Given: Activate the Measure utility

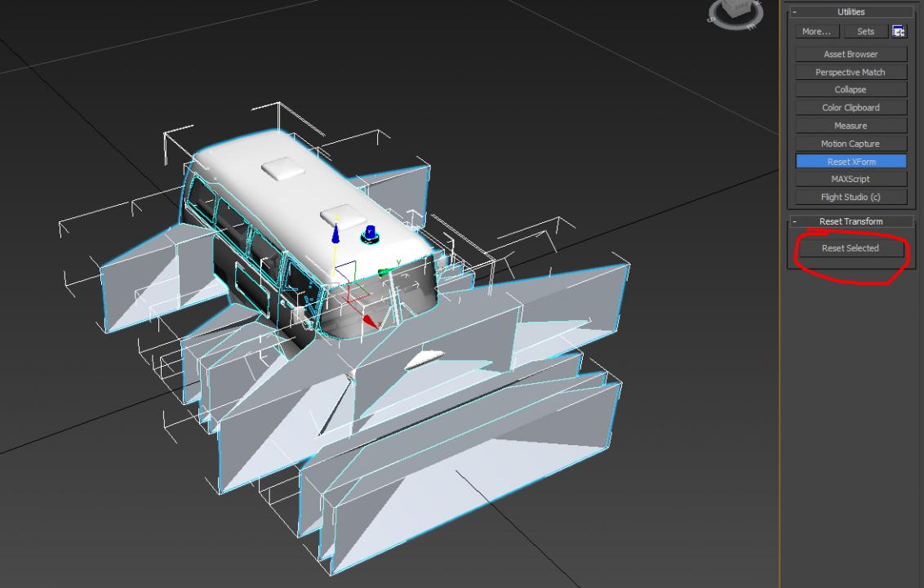Looking at the screenshot, I should point(851,126).
